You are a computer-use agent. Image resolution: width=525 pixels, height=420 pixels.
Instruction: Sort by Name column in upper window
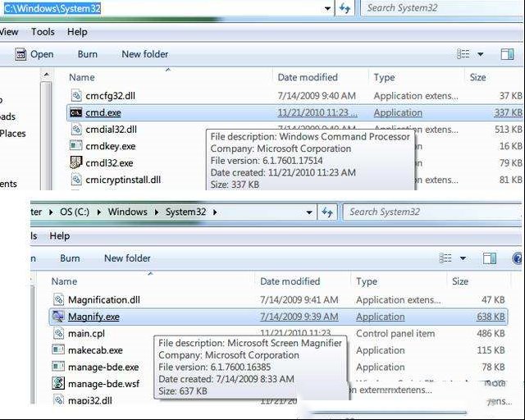(x=82, y=77)
